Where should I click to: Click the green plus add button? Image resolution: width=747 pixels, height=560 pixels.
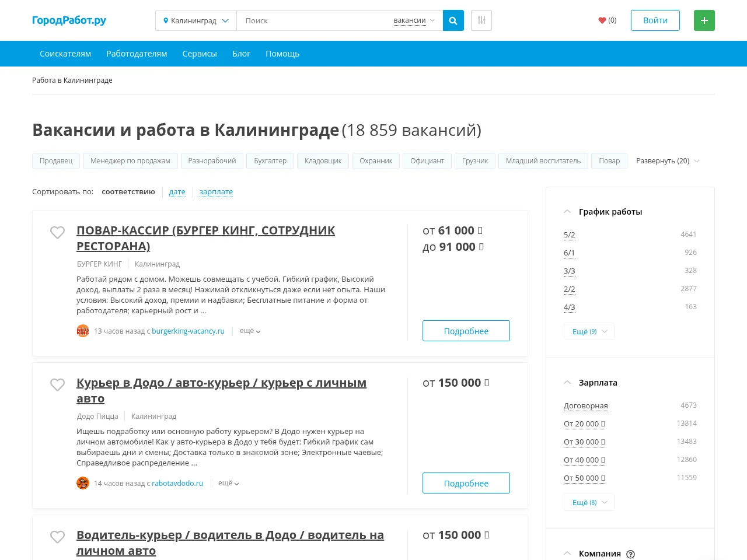coord(704,20)
